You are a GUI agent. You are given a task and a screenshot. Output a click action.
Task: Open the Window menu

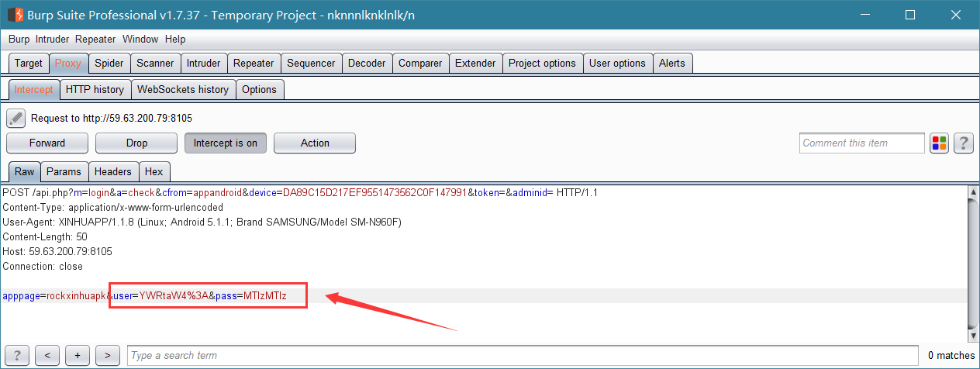pos(140,39)
